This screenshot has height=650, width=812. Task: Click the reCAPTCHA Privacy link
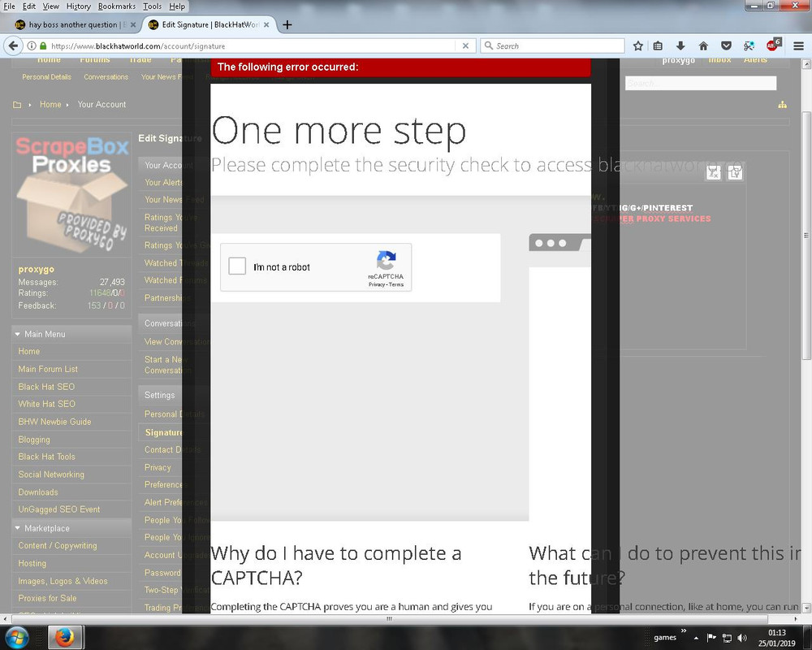[377, 284]
